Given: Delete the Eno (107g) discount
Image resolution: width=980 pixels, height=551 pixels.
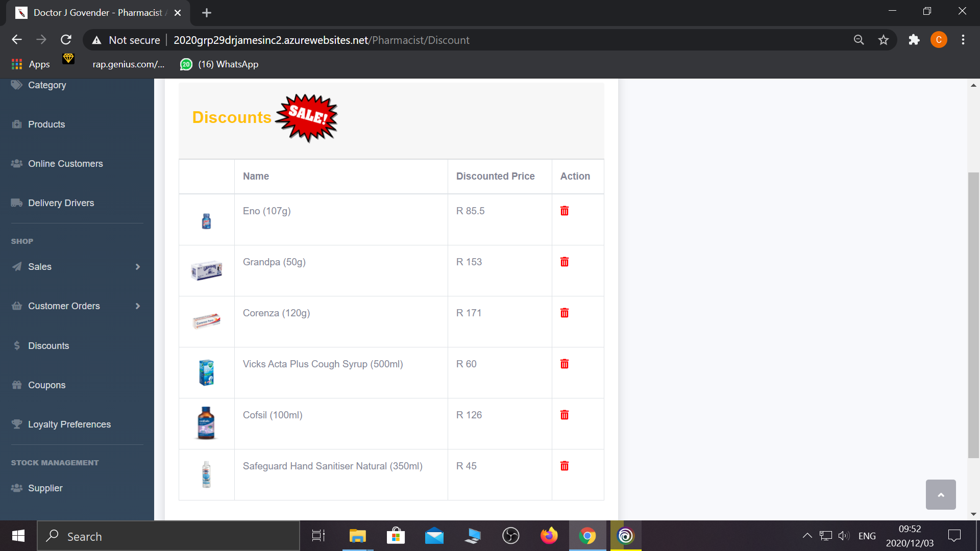Looking at the screenshot, I should tap(564, 211).
